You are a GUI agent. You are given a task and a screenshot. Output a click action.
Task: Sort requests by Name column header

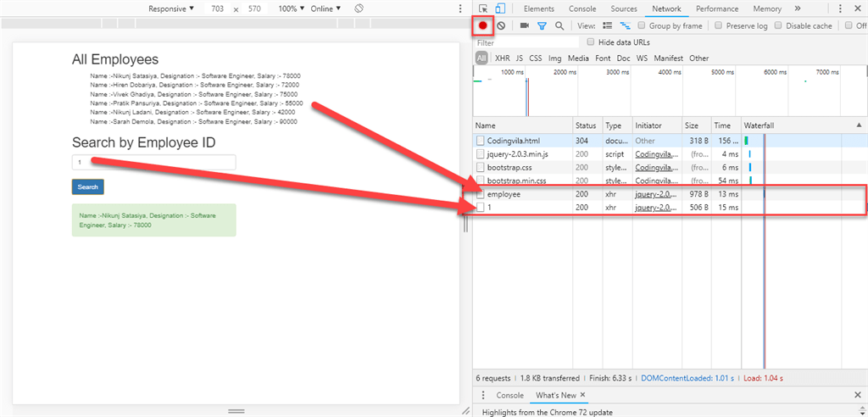pyautogui.click(x=522, y=125)
